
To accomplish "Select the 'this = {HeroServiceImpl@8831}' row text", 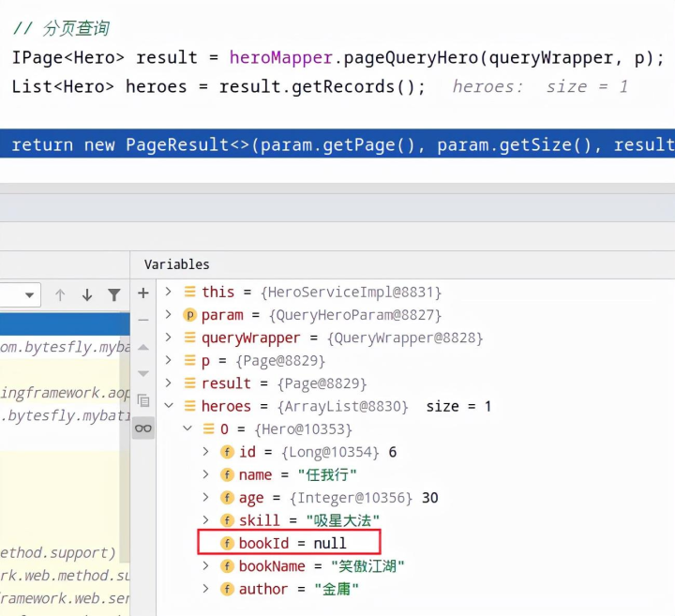I will click(322, 293).
